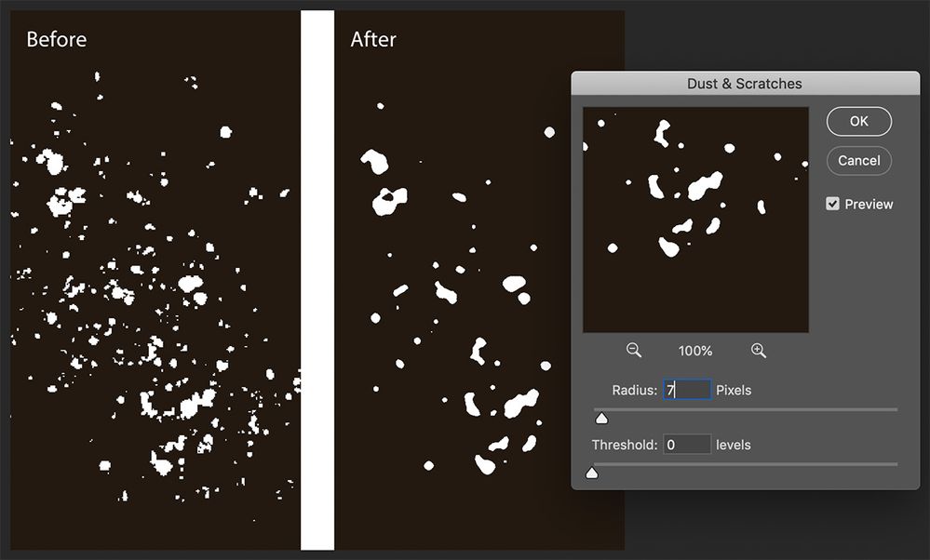930x560 pixels.
Task: Click the After label
Action: coord(373,39)
